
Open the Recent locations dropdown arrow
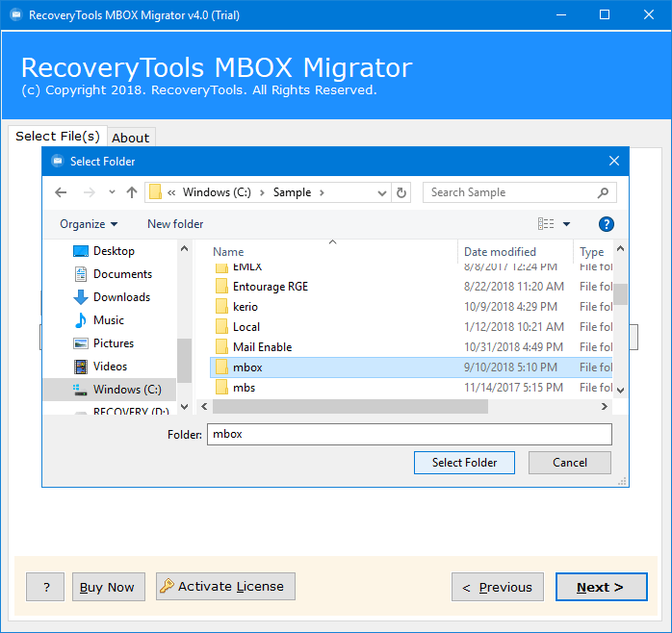coord(112,192)
